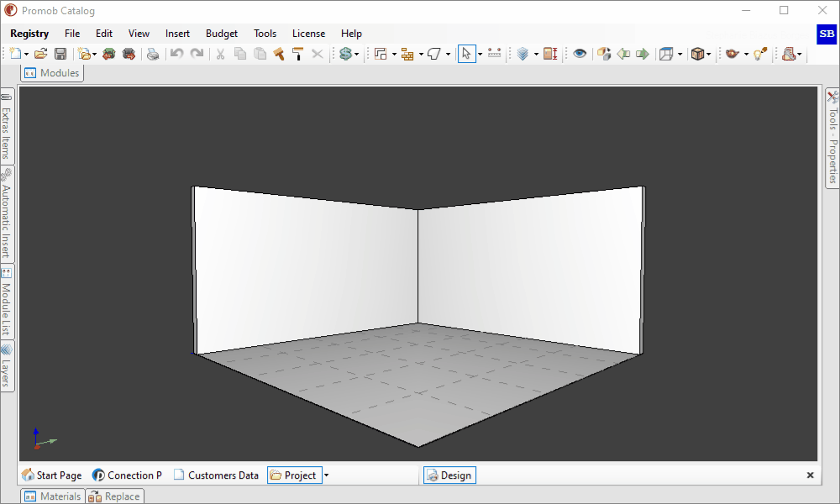Open the Edit menu

104,34
